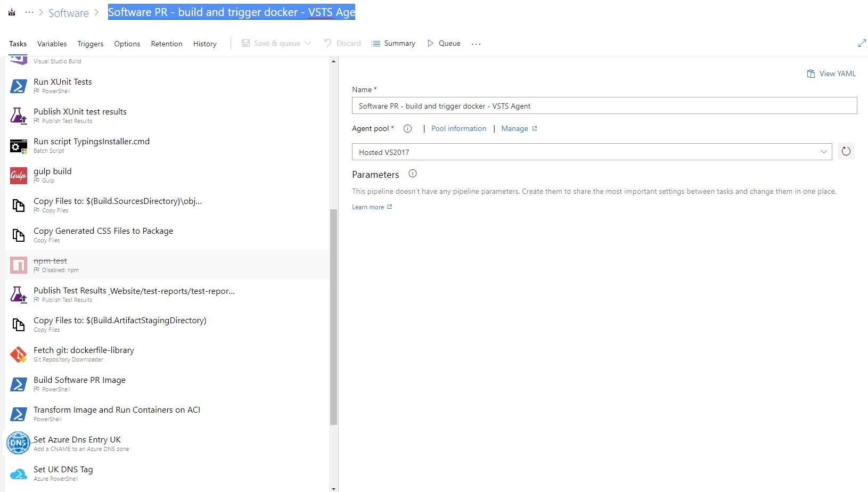Viewport: 868px width, 492px height.
Task: Click the task list scroll down arrow
Action: coord(334,488)
